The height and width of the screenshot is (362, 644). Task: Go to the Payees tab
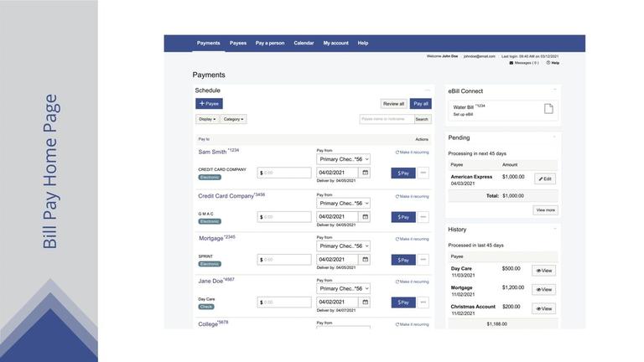(x=238, y=43)
